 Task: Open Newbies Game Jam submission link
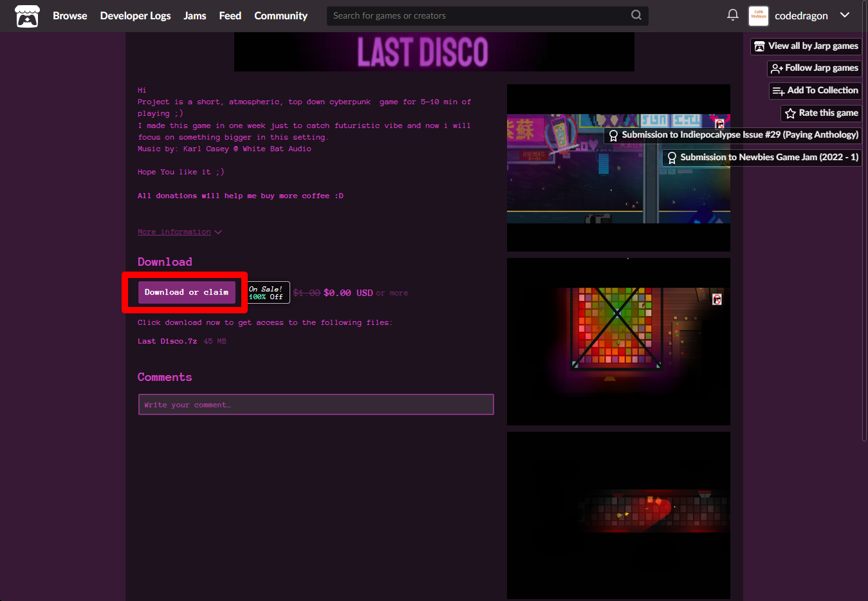[x=762, y=158]
